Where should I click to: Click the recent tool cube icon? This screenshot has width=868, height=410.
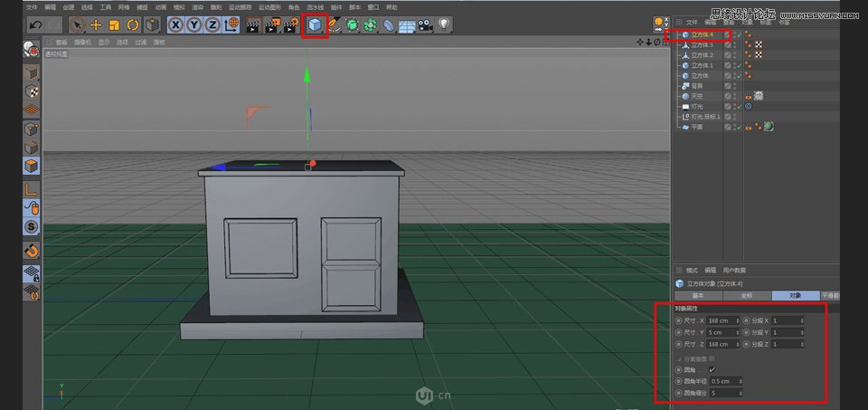(x=152, y=25)
